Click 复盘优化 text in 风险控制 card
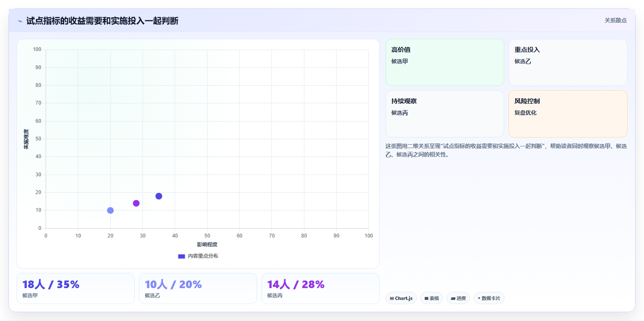This screenshot has width=644, height=321. [x=525, y=113]
